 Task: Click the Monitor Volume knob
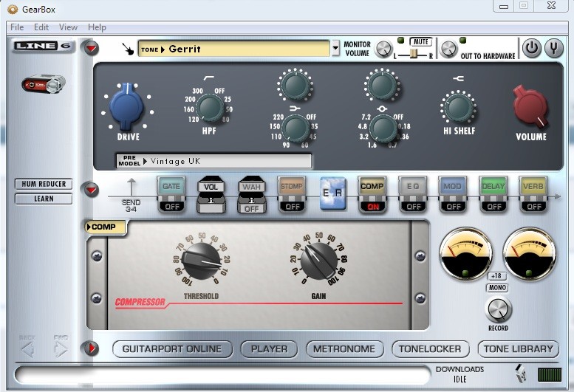tap(383, 49)
